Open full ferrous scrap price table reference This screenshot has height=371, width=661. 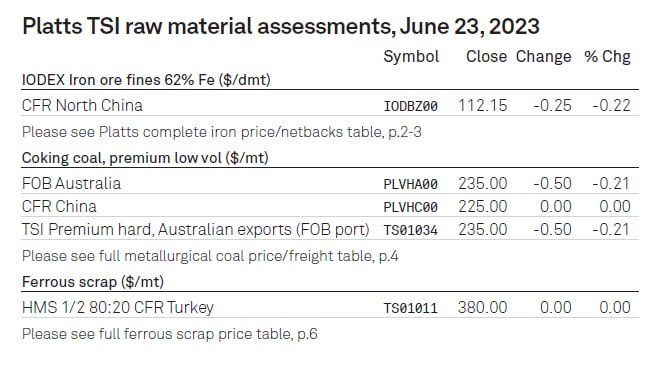pos(169,334)
